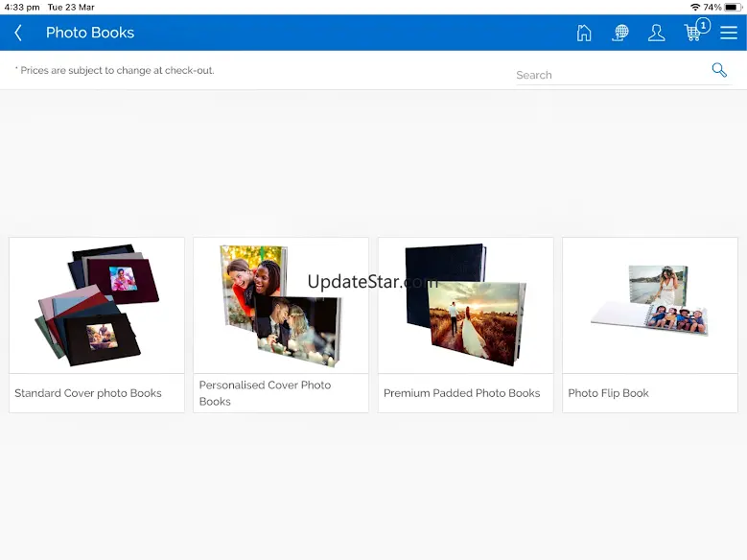Open the hamburger menu in the header
The image size is (747, 560).
pos(729,33)
